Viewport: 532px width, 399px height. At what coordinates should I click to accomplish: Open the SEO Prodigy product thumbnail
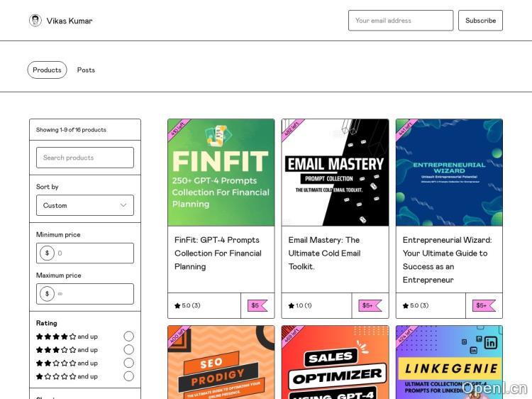click(x=221, y=362)
